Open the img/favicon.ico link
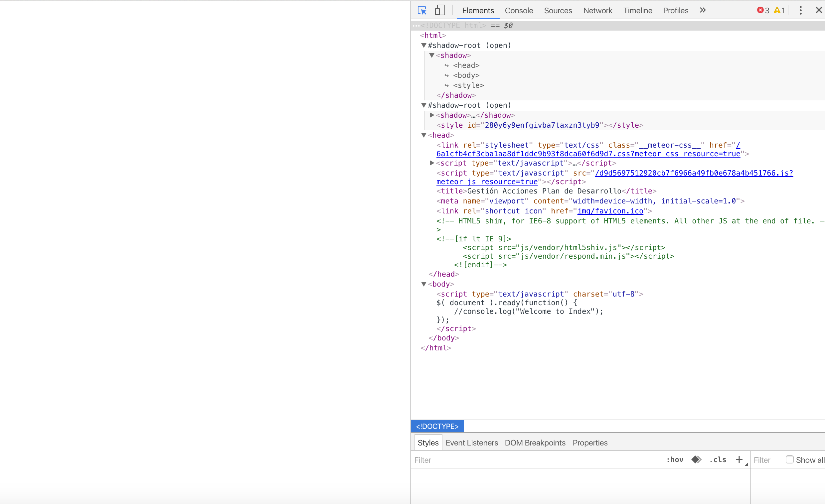The image size is (825, 504). point(610,211)
